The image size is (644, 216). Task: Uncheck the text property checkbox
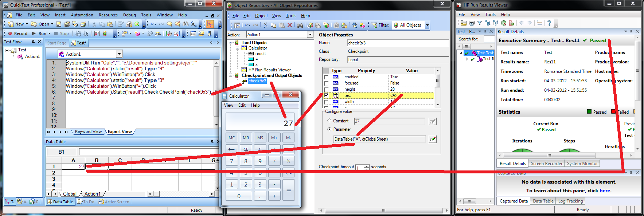[326, 95]
